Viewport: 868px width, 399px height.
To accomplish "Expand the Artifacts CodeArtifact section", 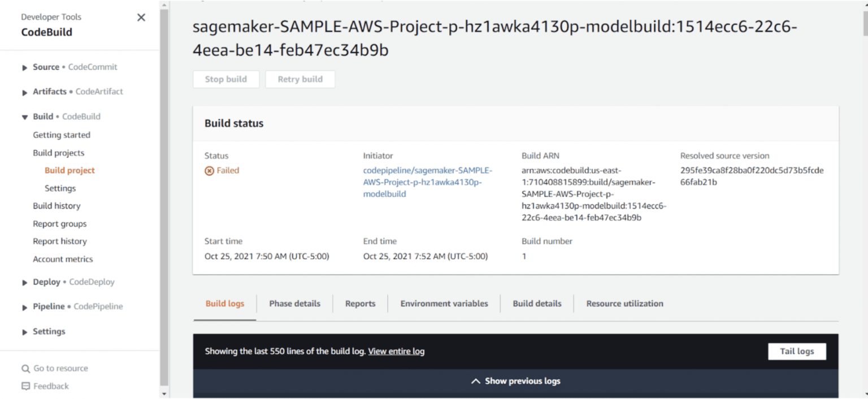I will (x=25, y=92).
